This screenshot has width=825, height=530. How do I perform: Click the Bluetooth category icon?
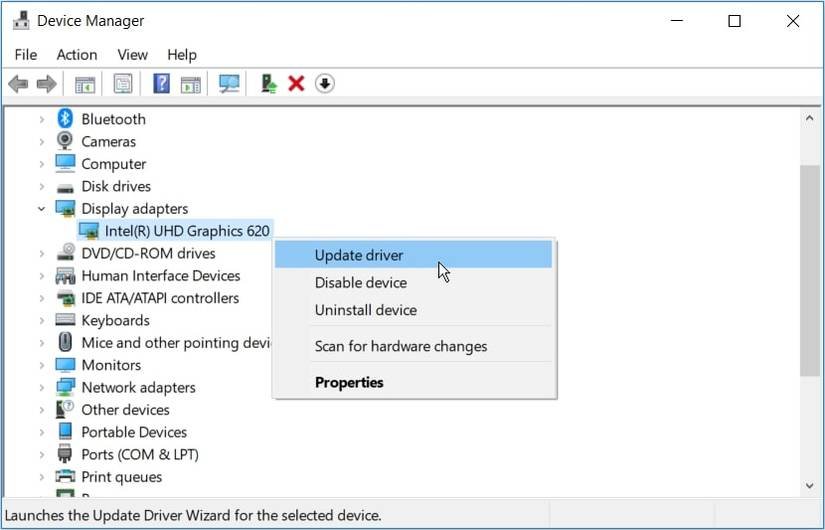click(x=66, y=119)
